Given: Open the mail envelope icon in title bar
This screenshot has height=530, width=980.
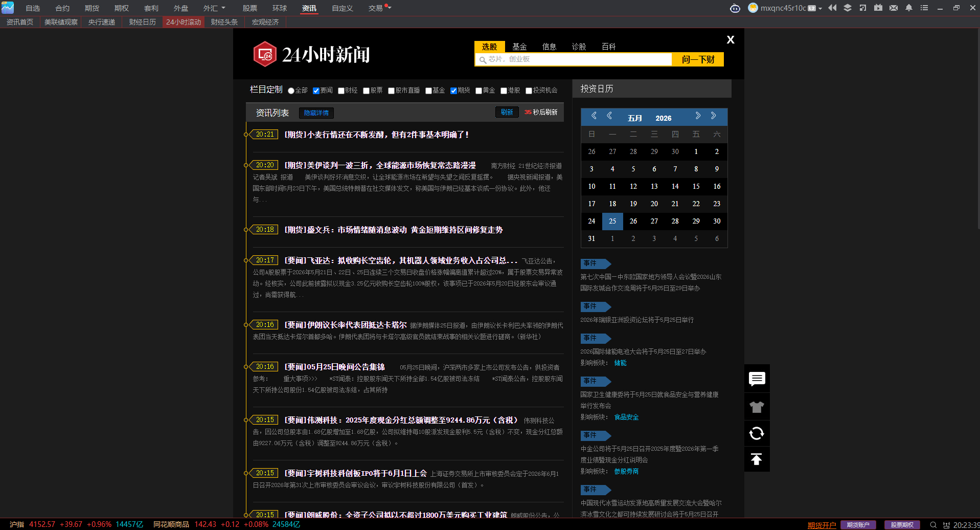Looking at the screenshot, I should (x=894, y=8).
